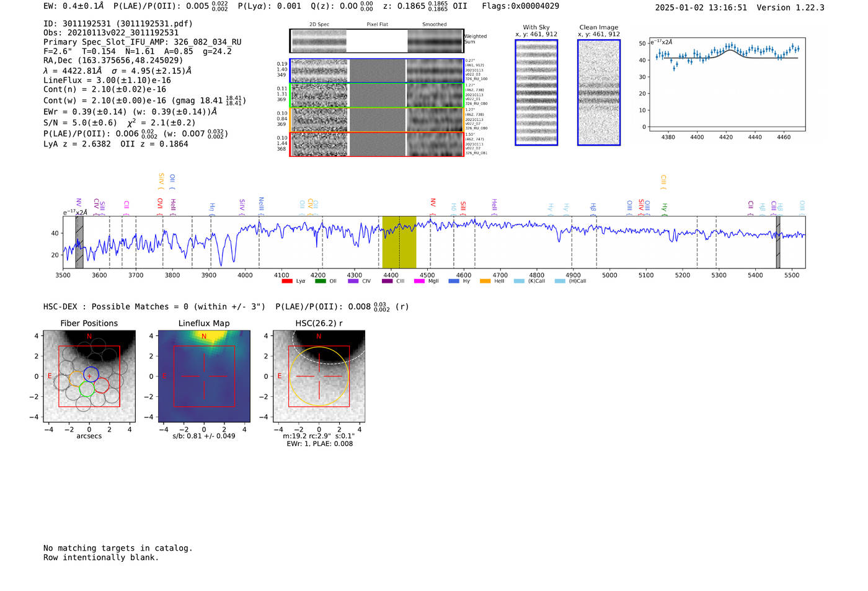Click the EWr = 0.39(±0.14) line
Viewport: 868px width, 591px height.
pos(130,112)
